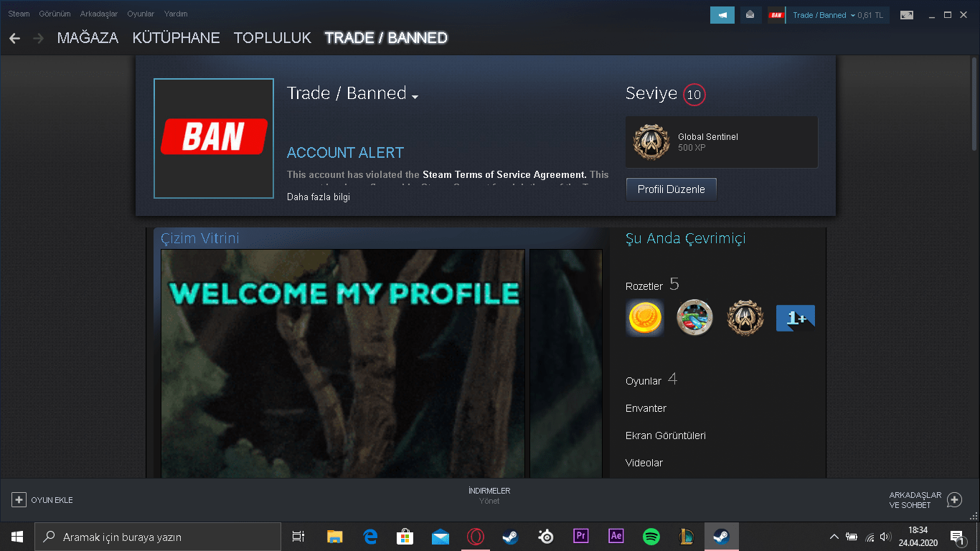Open the round colorful badge under Rozetler
The height and width of the screenshot is (551, 980).
click(x=694, y=318)
